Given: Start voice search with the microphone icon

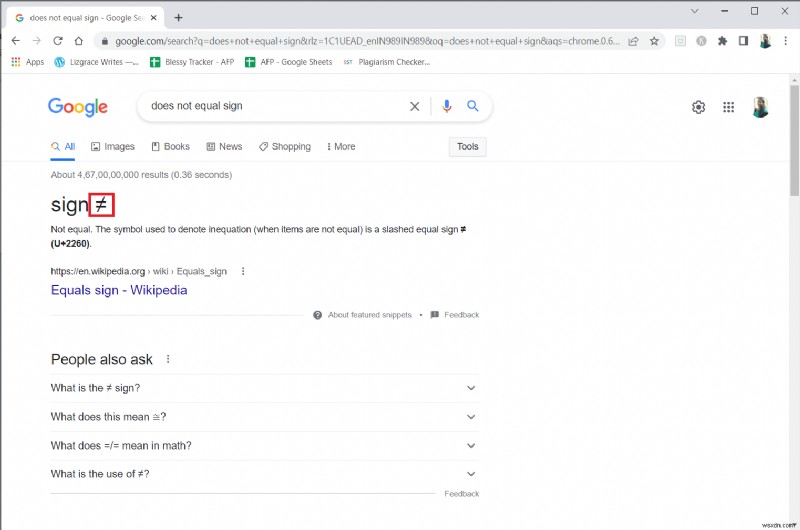Looking at the screenshot, I should 447,106.
